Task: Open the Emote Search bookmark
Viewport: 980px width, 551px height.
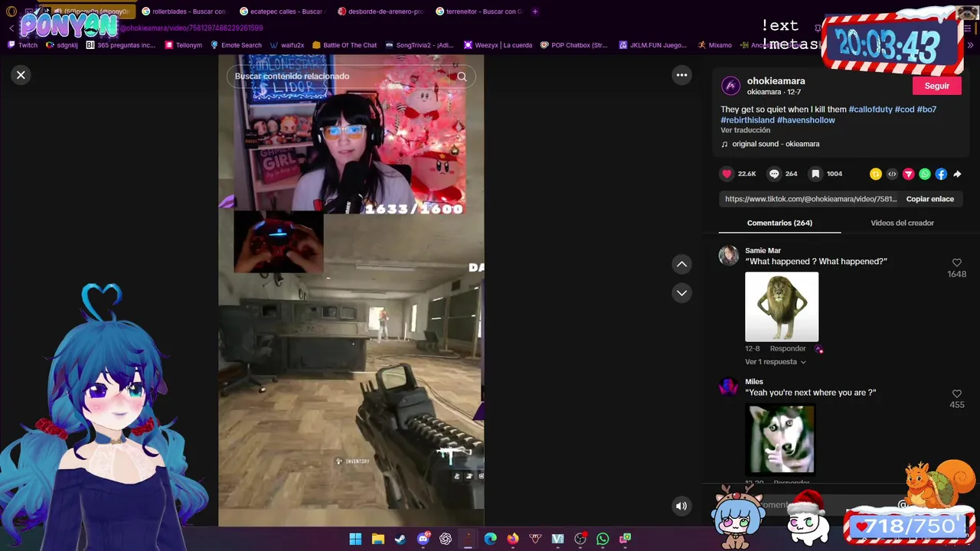Action: pyautogui.click(x=237, y=45)
